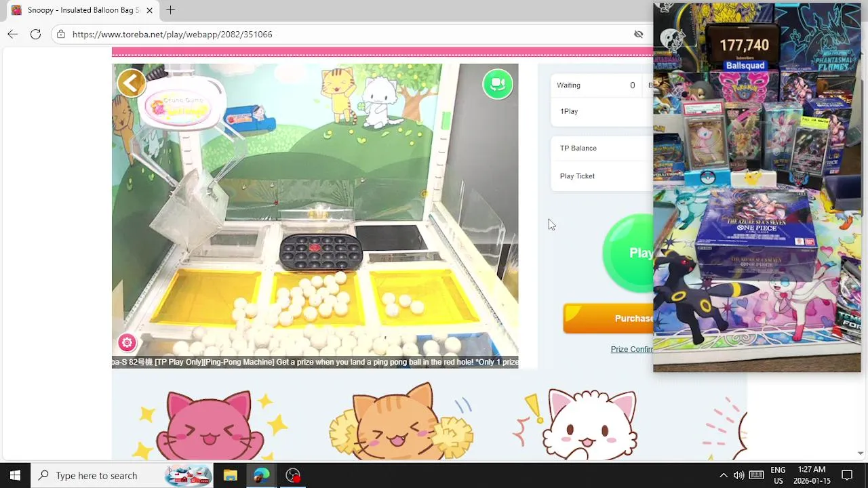This screenshot has height=488, width=868.
Task: Go back using the orange arrow on game view
Action: click(x=132, y=83)
